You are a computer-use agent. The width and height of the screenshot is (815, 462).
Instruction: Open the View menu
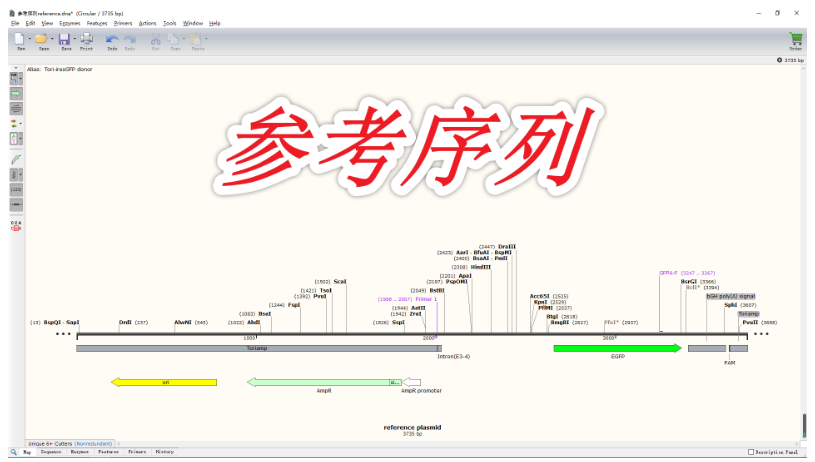click(x=47, y=23)
